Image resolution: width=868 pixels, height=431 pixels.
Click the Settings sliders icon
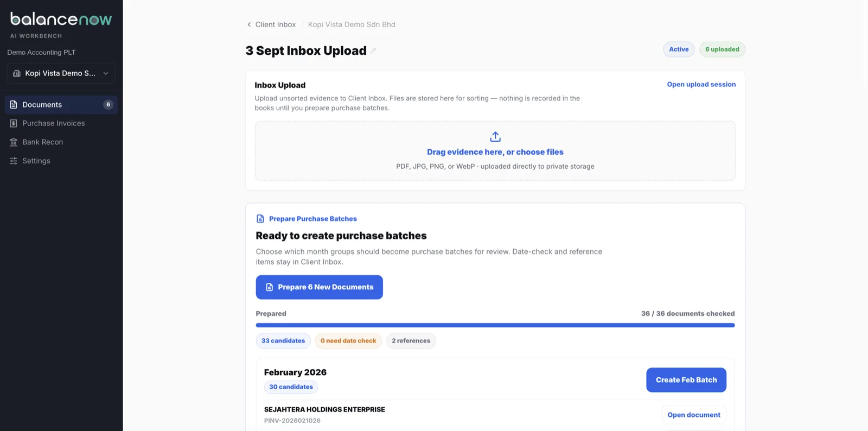pyautogui.click(x=14, y=161)
